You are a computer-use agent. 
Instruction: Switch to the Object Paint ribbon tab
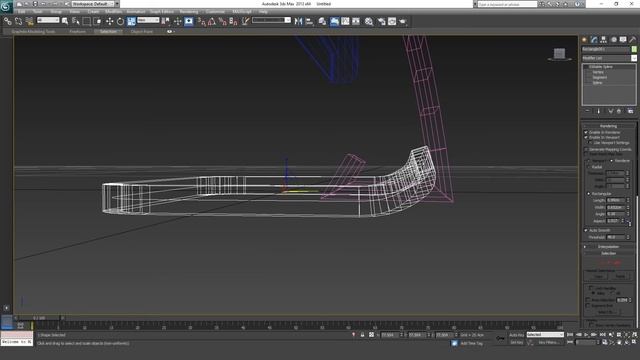142,31
